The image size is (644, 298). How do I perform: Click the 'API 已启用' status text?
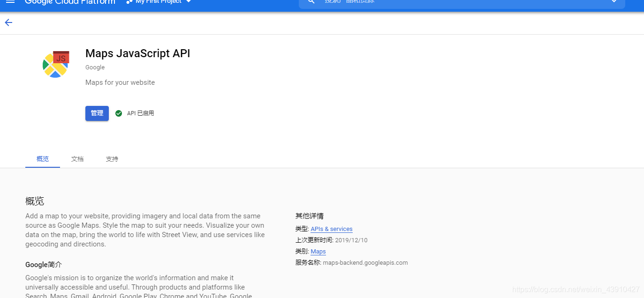pos(141,113)
